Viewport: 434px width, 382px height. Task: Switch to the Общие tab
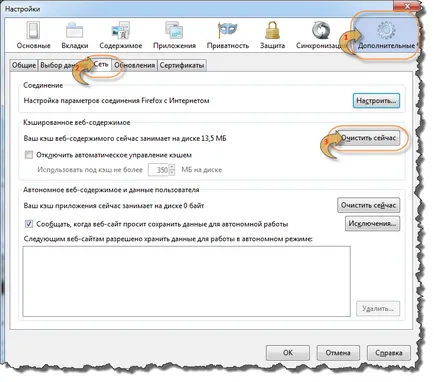click(x=24, y=65)
